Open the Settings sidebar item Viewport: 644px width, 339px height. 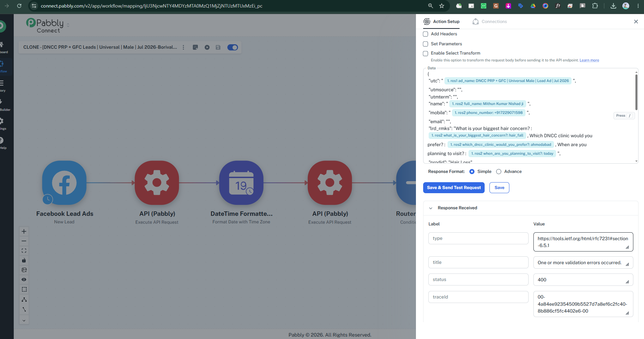(x=3, y=124)
